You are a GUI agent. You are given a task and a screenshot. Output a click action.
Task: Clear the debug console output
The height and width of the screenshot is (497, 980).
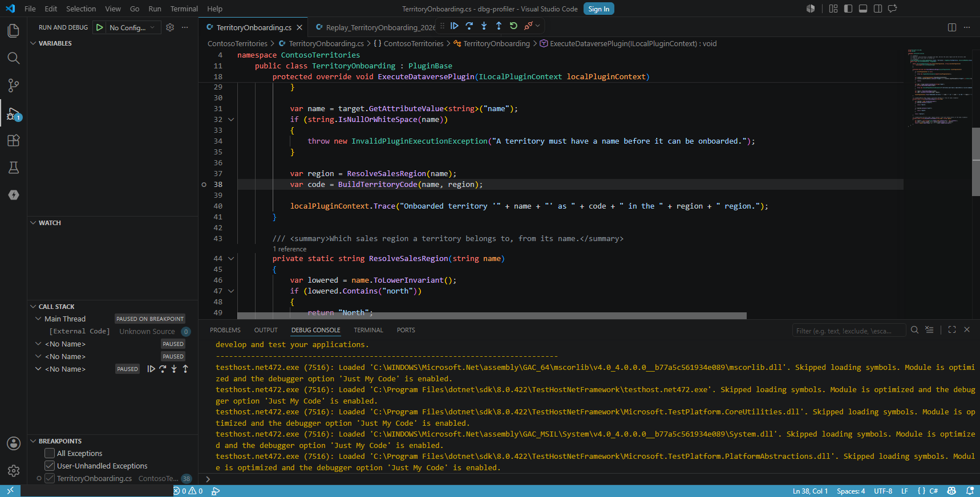[x=929, y=330]
